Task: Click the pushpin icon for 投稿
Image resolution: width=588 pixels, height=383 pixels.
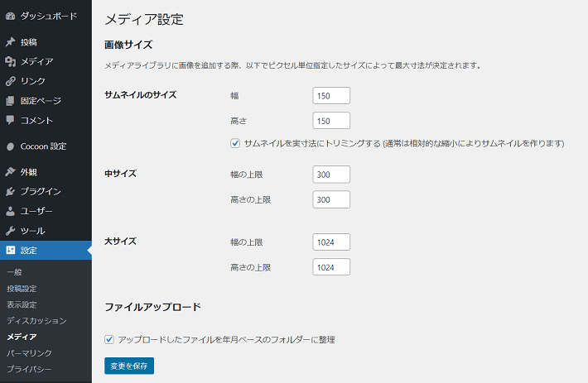Action: pyautogui.click(x=11, y=42)
